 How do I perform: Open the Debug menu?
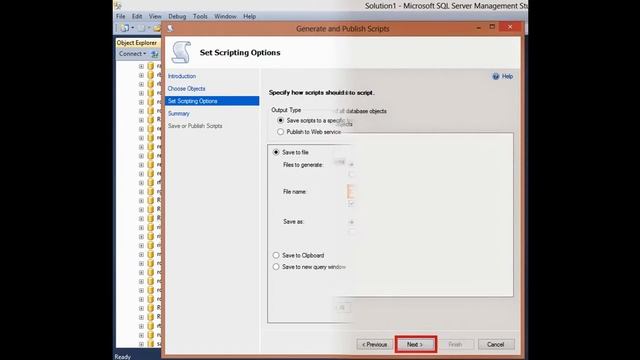(x=177, y=16)
